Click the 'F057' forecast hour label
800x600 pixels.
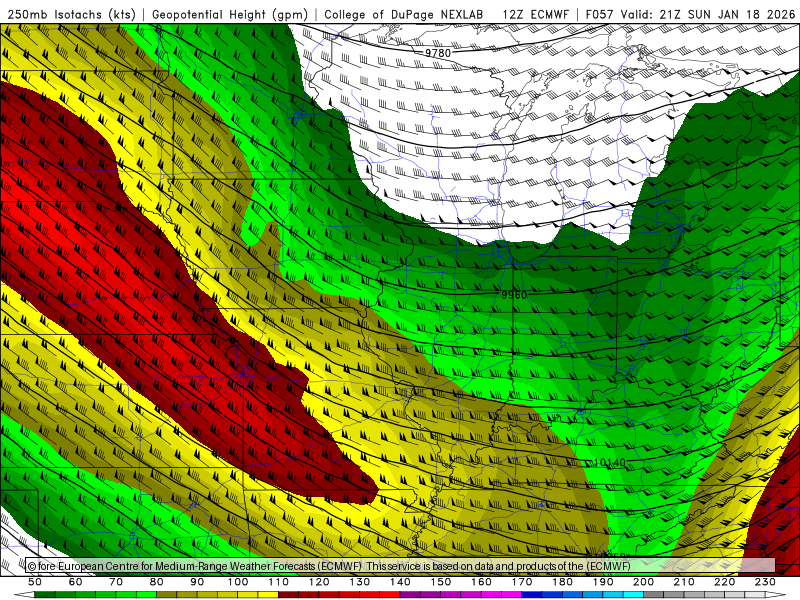tap(599, 15)
